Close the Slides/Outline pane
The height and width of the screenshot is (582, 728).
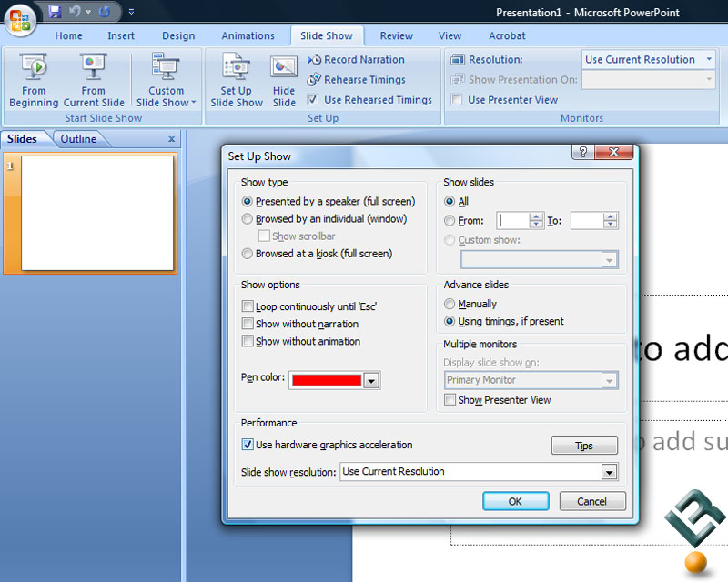click(x=171, y=139)
